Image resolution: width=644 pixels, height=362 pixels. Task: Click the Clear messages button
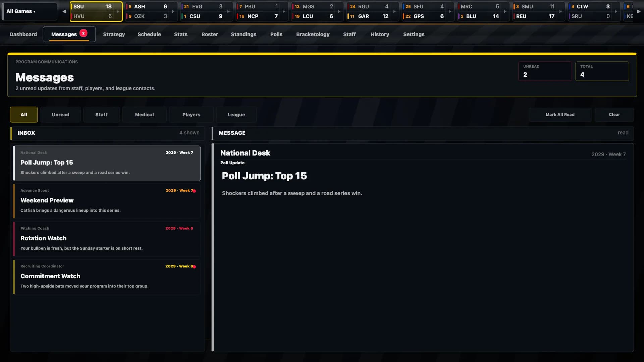click(x=614, y=115)
